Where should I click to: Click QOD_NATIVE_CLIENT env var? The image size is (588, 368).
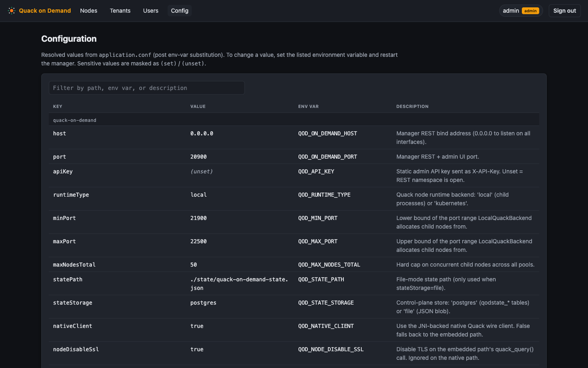pyautogui.click(x=326, y=326)
